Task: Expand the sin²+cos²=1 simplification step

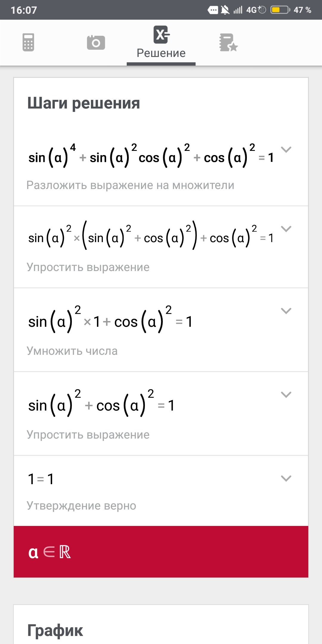Action: pos(286,395)
